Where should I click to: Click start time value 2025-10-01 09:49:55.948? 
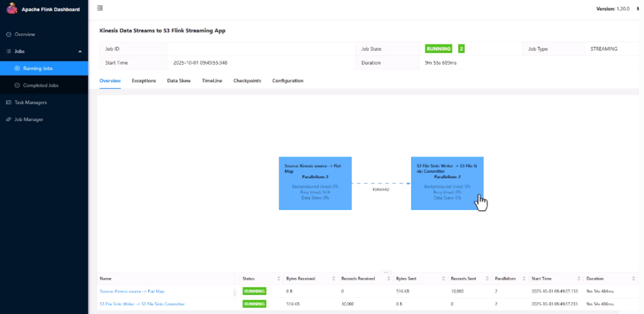coord(200,63)
